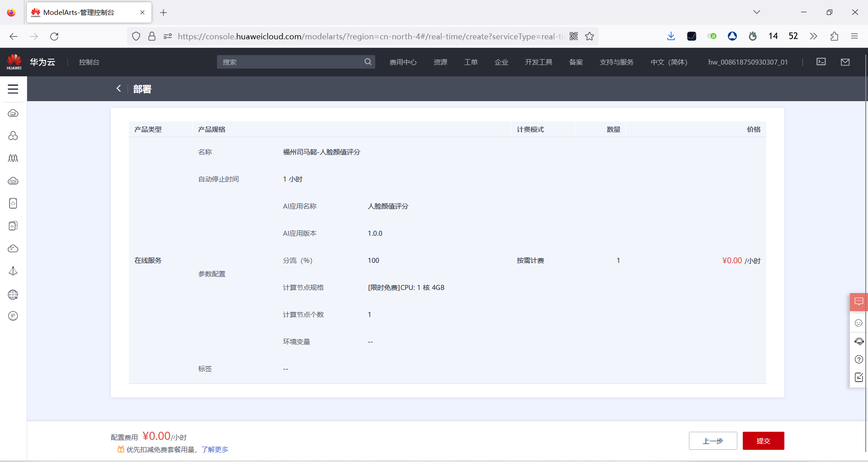
Task: Click the striped cloud server sidebar icon
Action: 13,181
